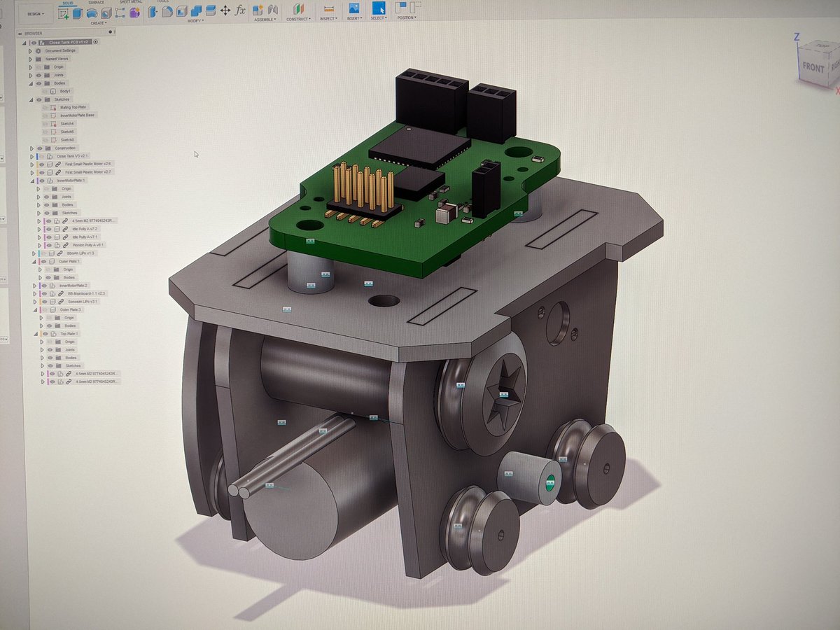Click the Browser panel options dot

point(111,32)
